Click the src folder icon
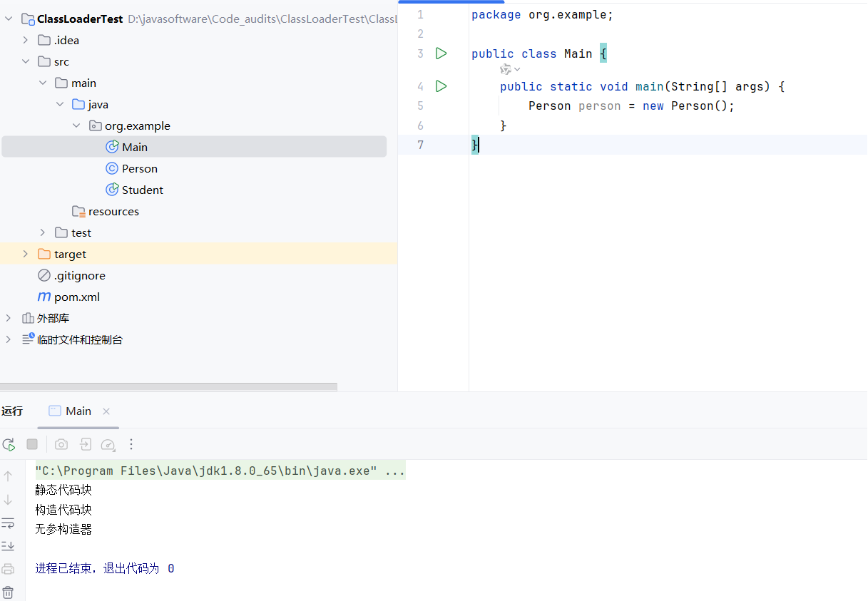 pos(44,61)
